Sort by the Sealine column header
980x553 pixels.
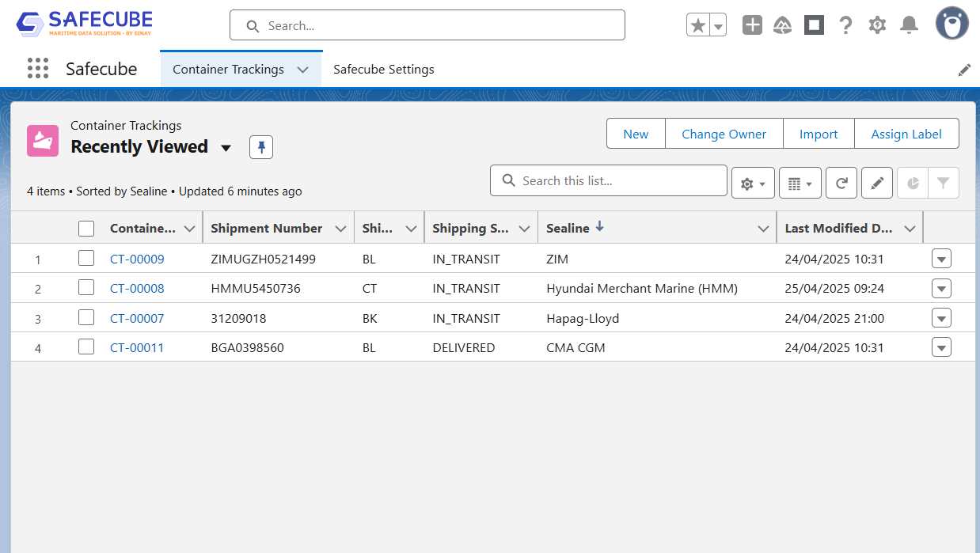point(568,228)
